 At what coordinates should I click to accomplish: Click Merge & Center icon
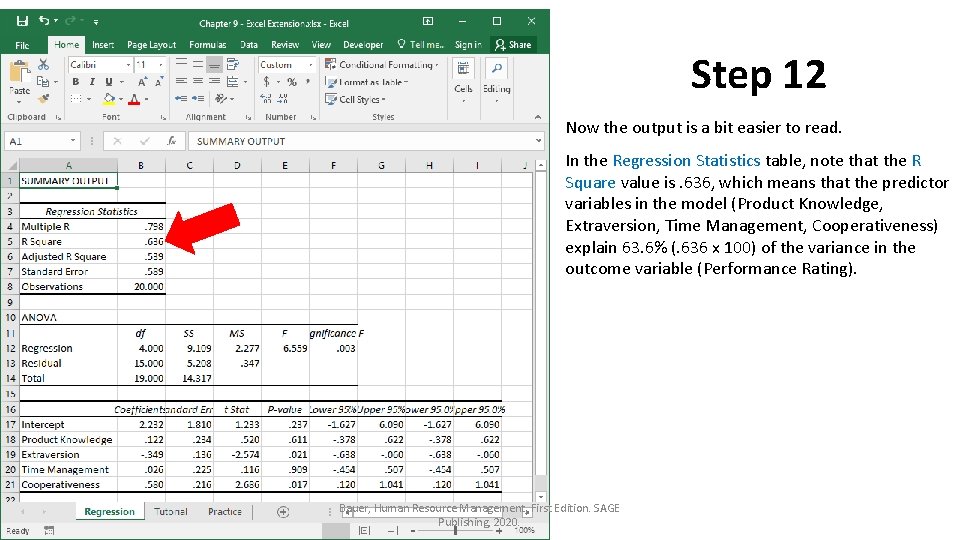click(x=233, y=81)
